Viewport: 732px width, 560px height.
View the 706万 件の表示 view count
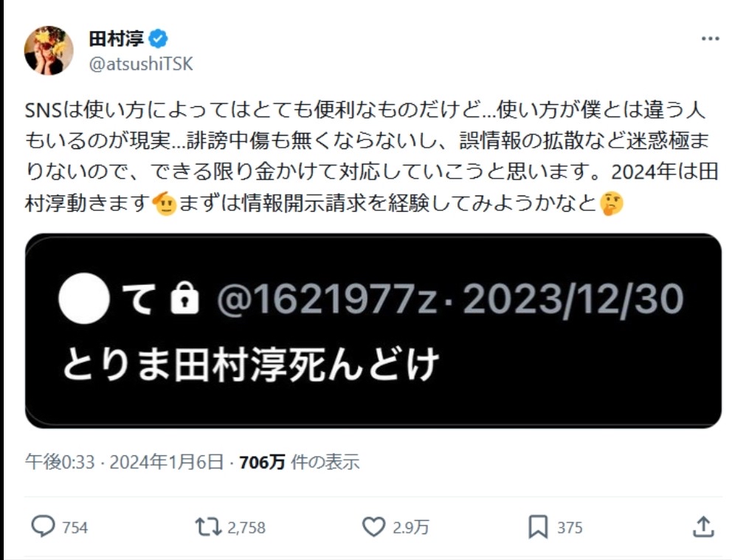[300, 462]
